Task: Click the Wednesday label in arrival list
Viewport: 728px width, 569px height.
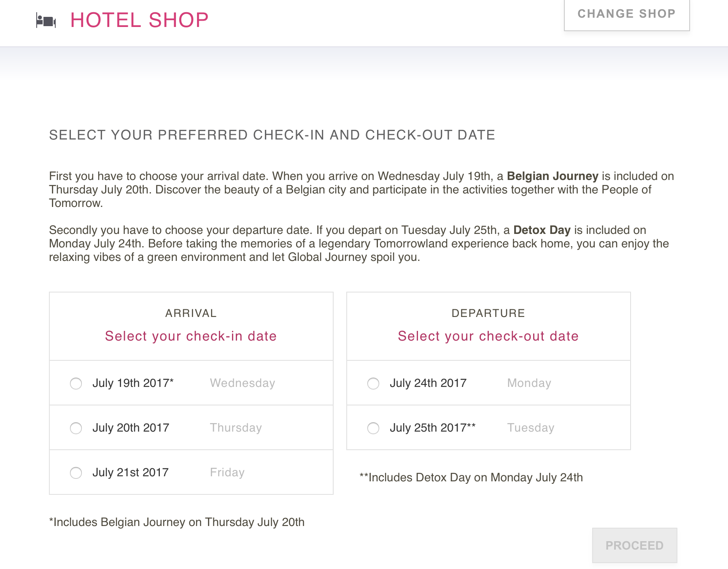Action: 243,383
